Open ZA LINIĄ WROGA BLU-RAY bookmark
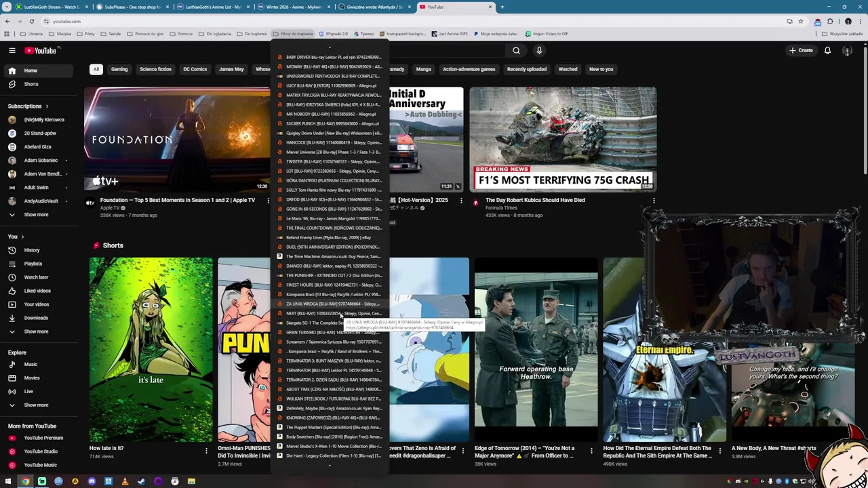The width and height of the screenshot is (868, 488). point(330,304)
